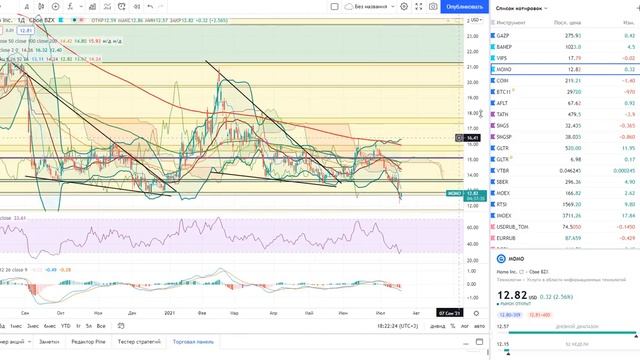The height and width of the screenshot is (360, 640).
Task: Select BANEP in the watchlist
Action: (565, 47)
